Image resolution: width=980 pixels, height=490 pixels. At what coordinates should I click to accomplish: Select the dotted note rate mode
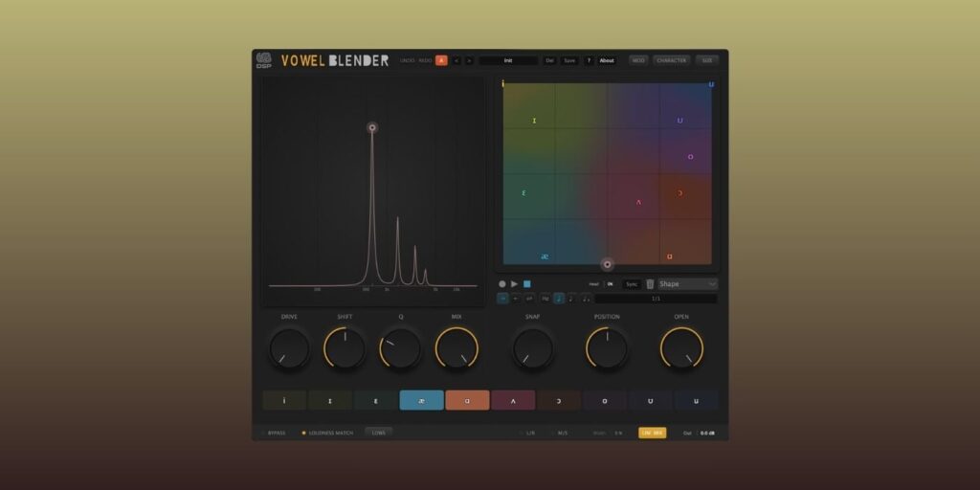click(x=572, y=299)
